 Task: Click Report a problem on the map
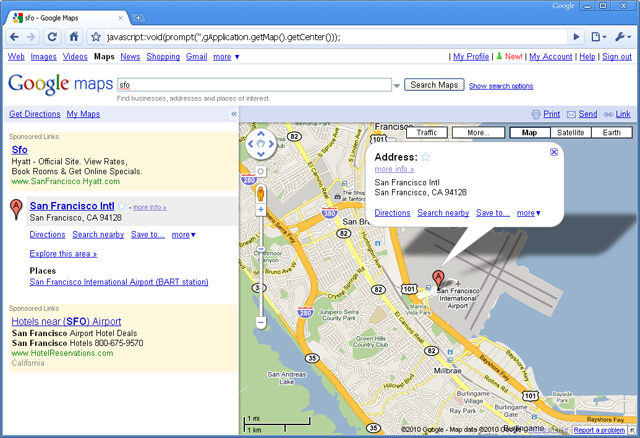pos(599,430)
